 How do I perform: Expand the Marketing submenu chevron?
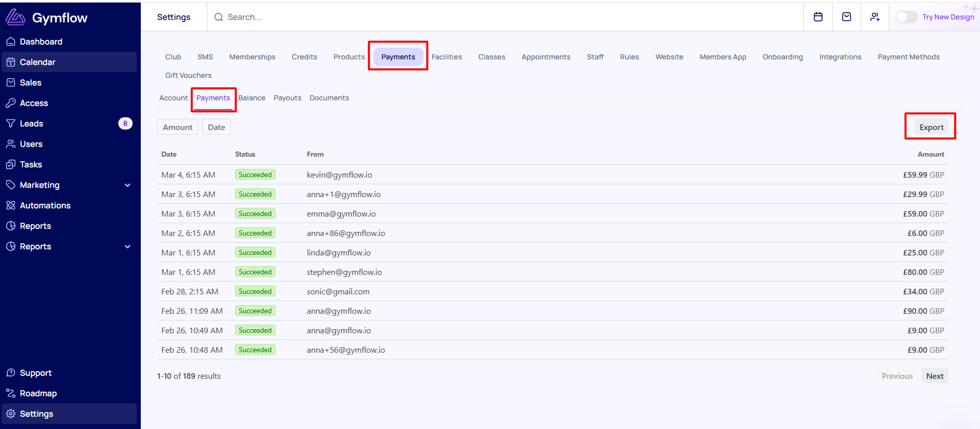127,185
